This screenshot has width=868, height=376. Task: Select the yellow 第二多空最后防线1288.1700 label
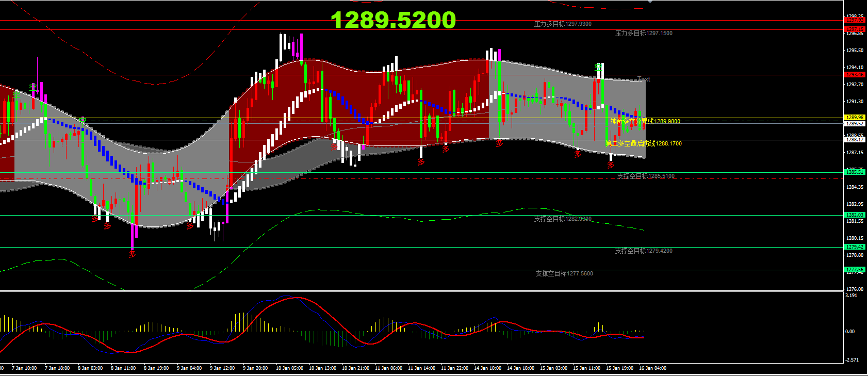[644, 143]
